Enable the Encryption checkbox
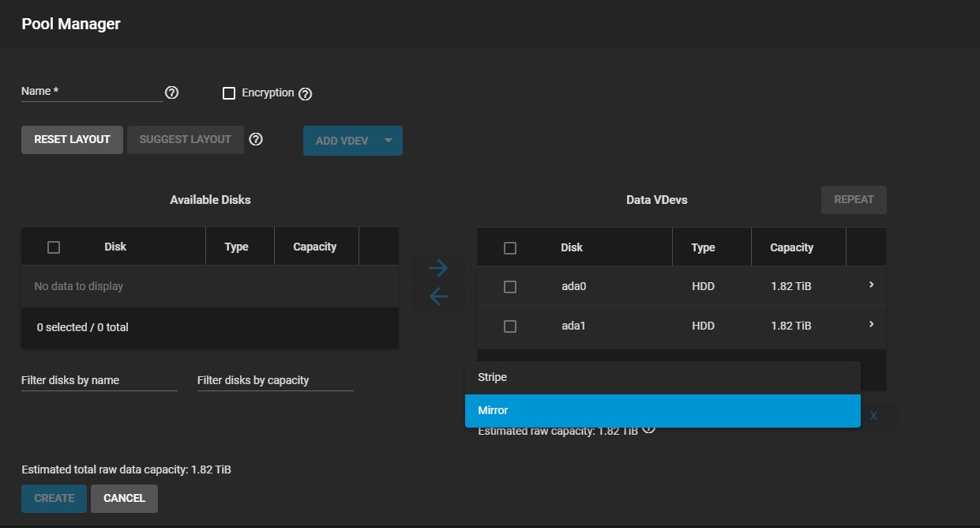Screen dimensions: 980x528 [229, 93]
